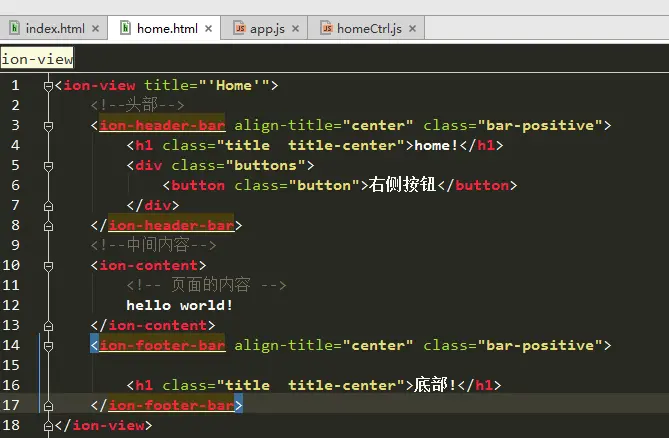669x438 pixels.
Task: Click the closing div tag on line 7
Action: 153,205
